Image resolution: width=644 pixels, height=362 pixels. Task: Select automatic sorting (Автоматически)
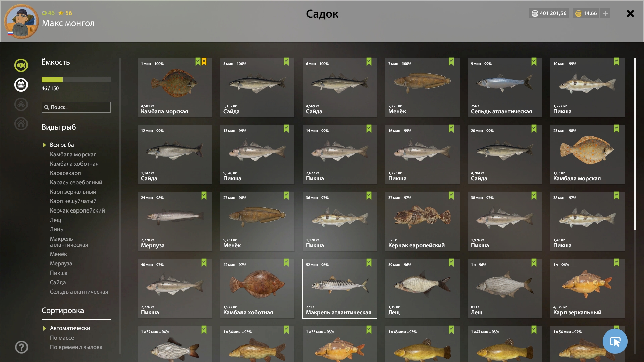pyautogui.click(x=70, y=328)
